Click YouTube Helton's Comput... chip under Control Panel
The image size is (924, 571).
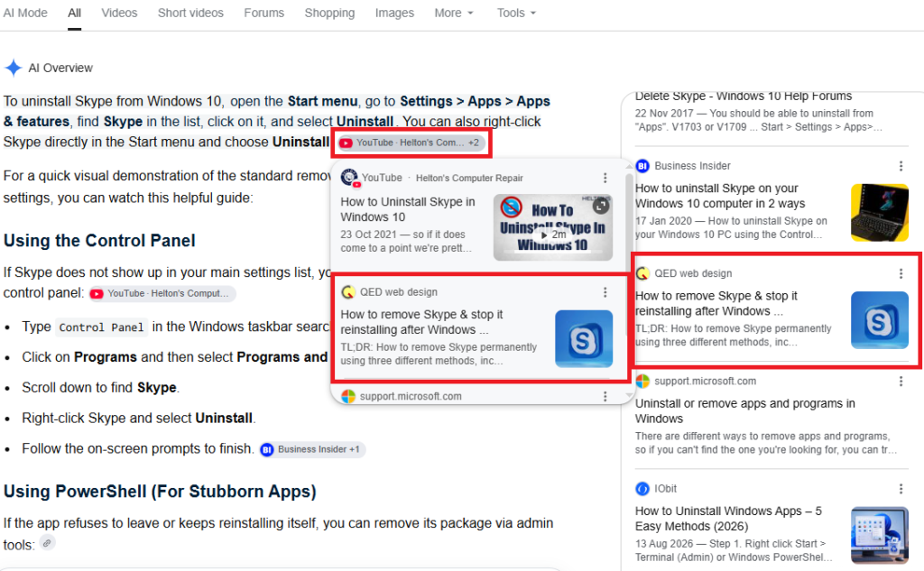tap(162, 293)
